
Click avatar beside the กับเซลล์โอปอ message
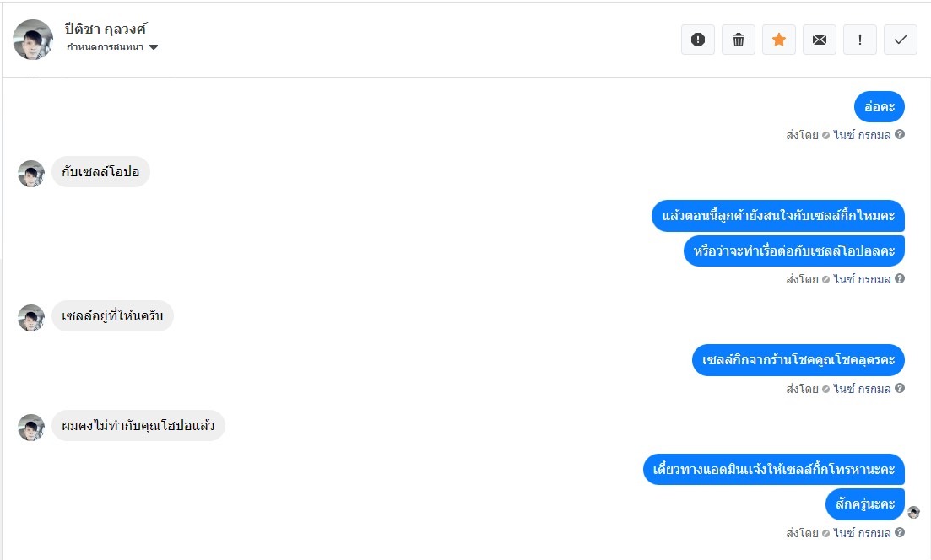[31, 174]
